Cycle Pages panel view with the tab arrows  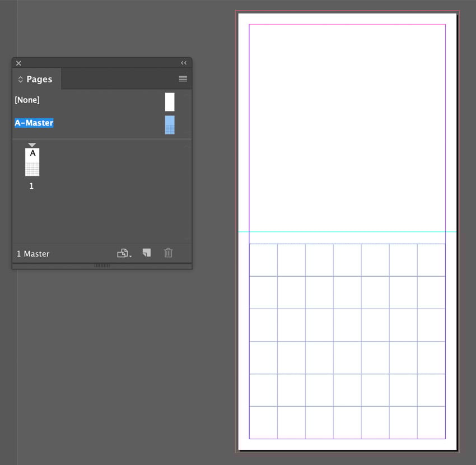[20, 79]
